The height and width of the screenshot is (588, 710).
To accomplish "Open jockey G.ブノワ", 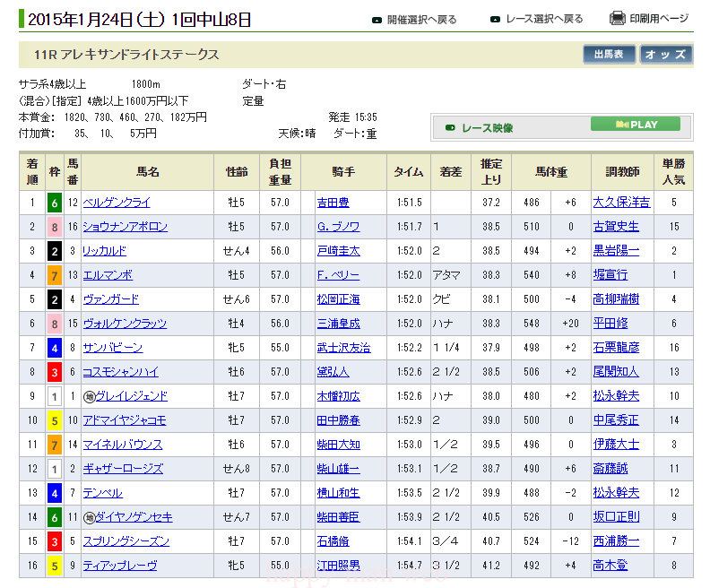I will (x=338, y=227).
